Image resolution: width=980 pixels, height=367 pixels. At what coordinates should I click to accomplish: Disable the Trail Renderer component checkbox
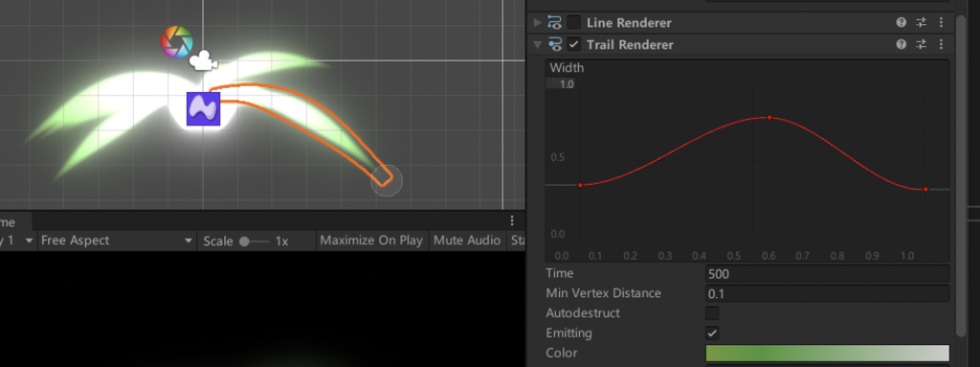[x=574, y=44]
